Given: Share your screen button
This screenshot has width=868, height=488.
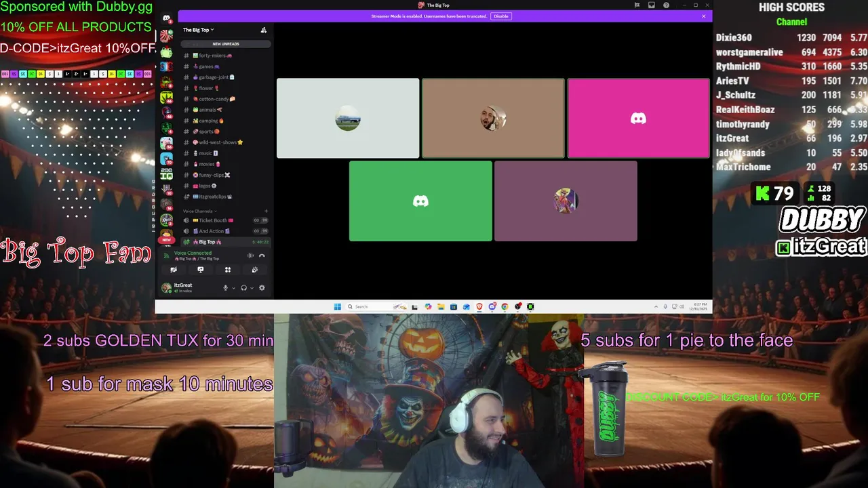Looking at the screenshot, I should [x=201, y=270].
